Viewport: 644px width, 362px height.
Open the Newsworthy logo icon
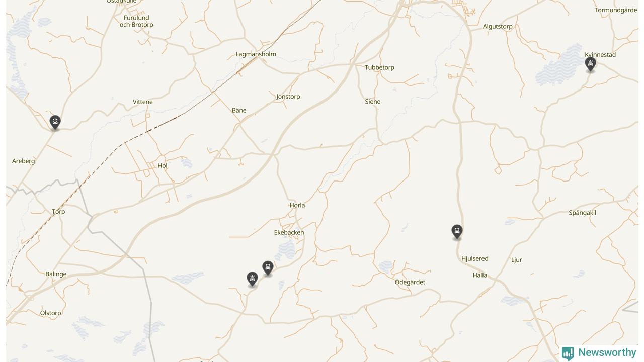[568, 353]
